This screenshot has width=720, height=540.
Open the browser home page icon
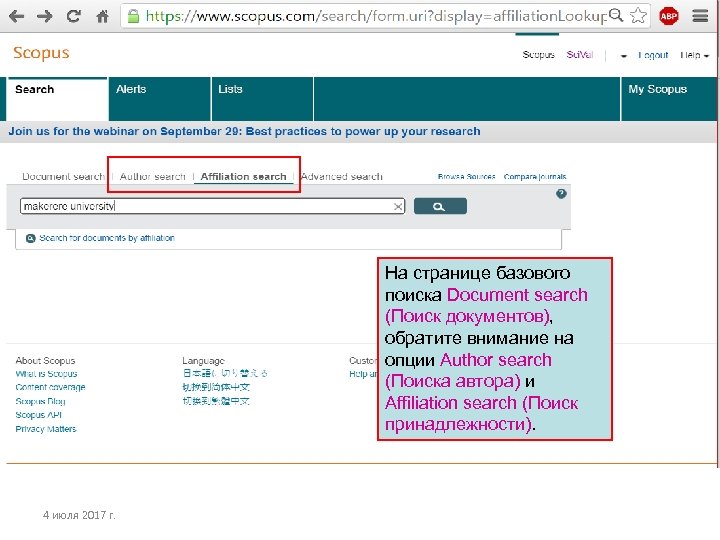point(102,17)
